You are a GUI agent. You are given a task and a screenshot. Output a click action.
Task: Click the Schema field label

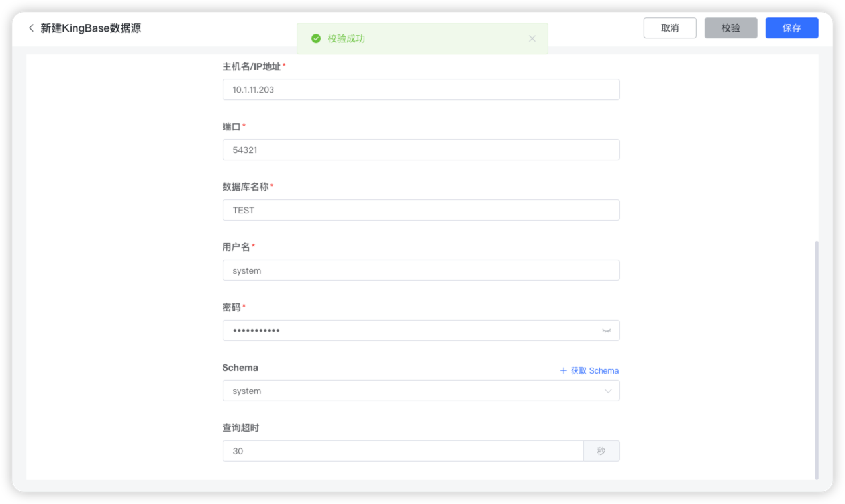click(x=240, y=368)
